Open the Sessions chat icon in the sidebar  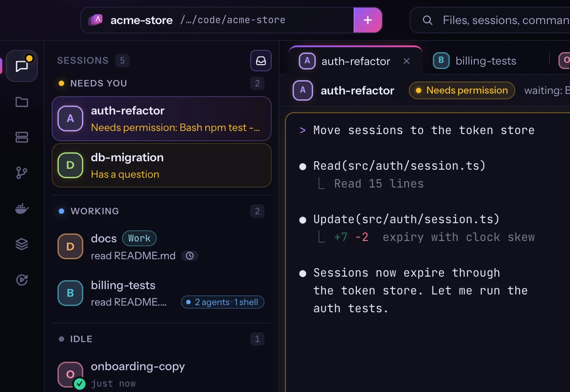tap(22, 66)
